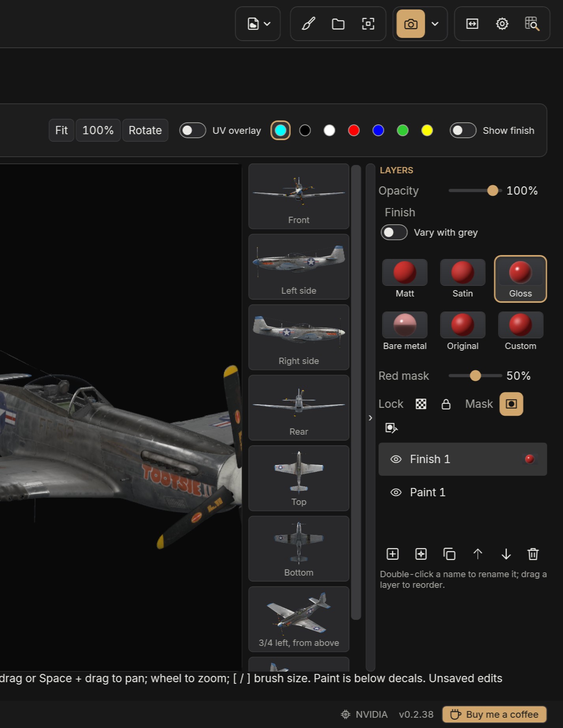Enable the Show finish switch
The height and width of the screenshot is (728, 563).
tap(463, 130)
